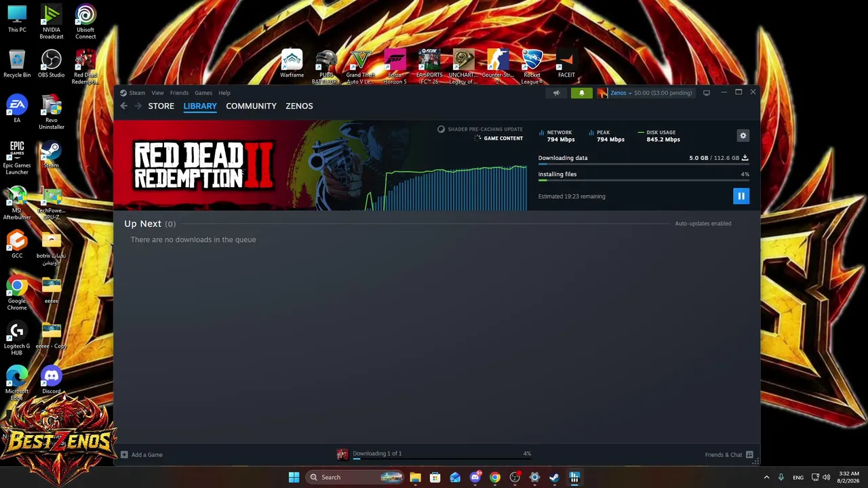Viewport: 868px width, 488px height.
Task: Select the EA app desktop icon
Action: [17, 109]
